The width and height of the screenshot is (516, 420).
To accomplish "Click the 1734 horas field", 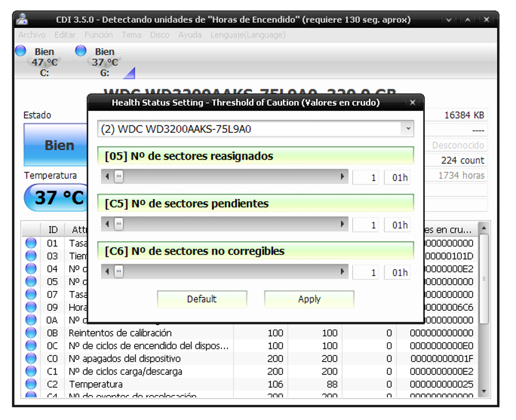I will pos(456,175).
